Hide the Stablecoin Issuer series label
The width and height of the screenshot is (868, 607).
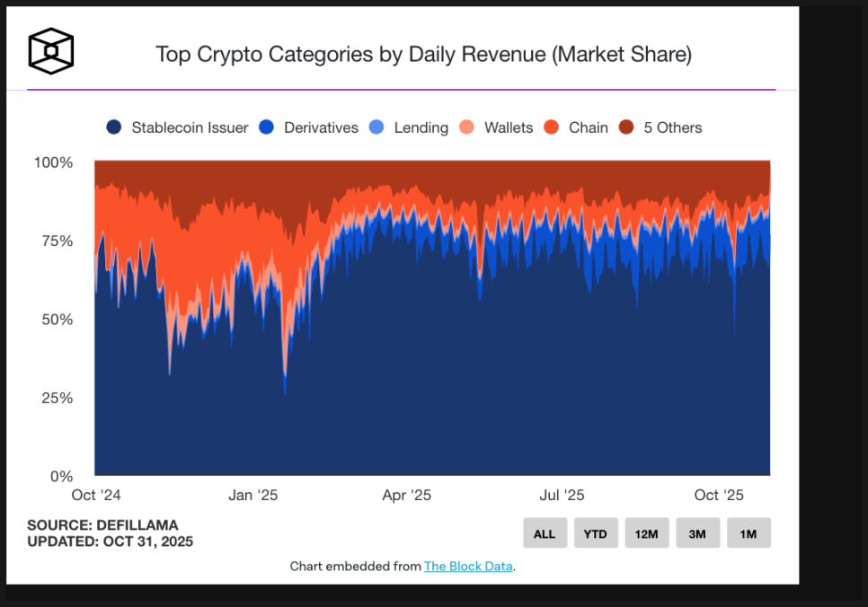tap(190, 128)
